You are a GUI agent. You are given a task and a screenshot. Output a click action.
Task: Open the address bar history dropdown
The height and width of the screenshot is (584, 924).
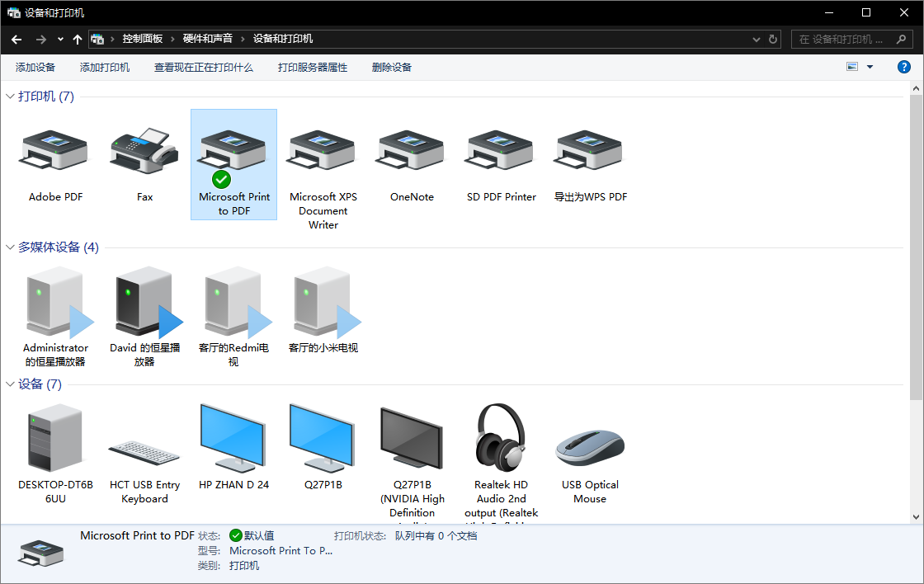point(756,40)
